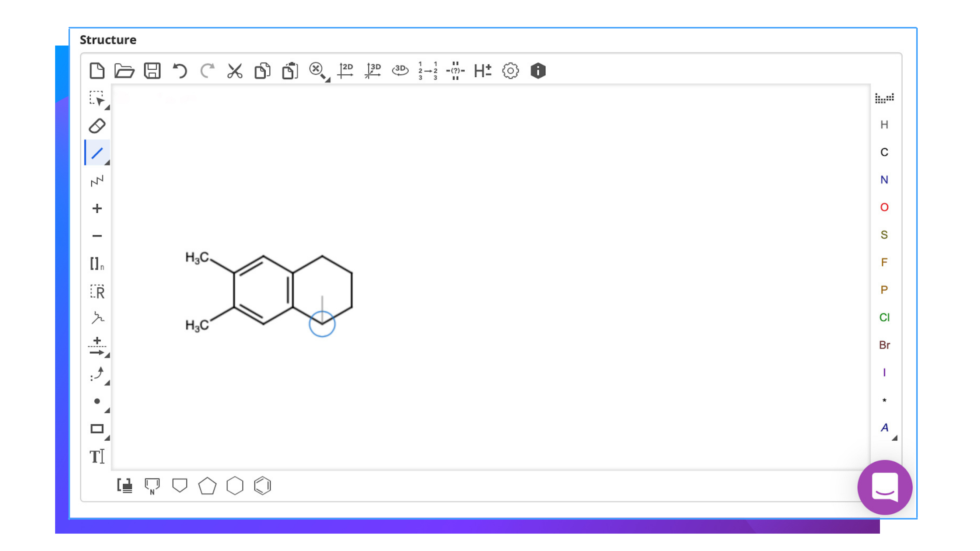980x551 pixels.
Task: Open the purple chat widget
Action: [x=885, y=488]
